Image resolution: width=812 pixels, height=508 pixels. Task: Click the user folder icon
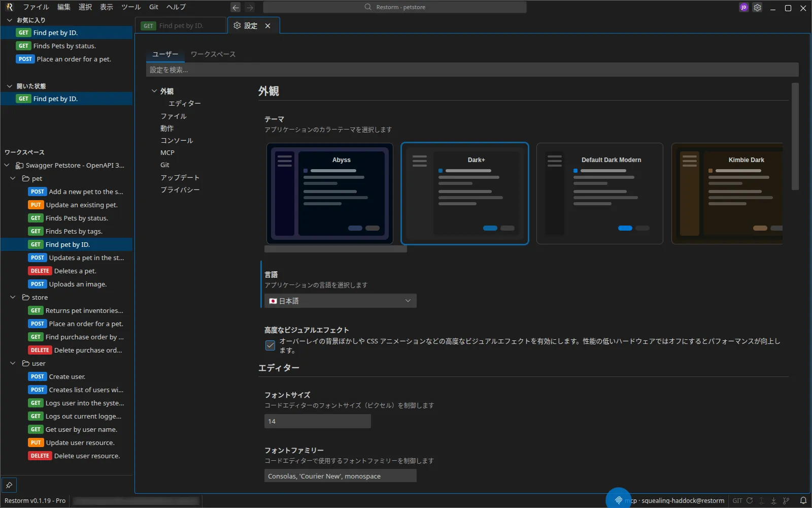(26, 363)
